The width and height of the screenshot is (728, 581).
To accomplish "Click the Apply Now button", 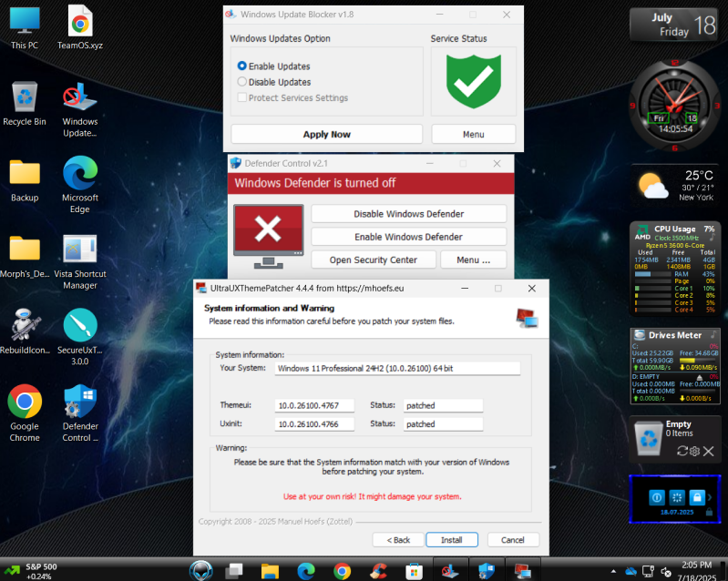I will (x=326, y=134).
